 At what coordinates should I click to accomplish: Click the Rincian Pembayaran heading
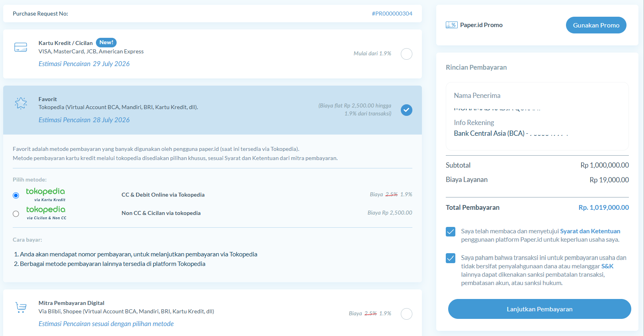[476, 67]
